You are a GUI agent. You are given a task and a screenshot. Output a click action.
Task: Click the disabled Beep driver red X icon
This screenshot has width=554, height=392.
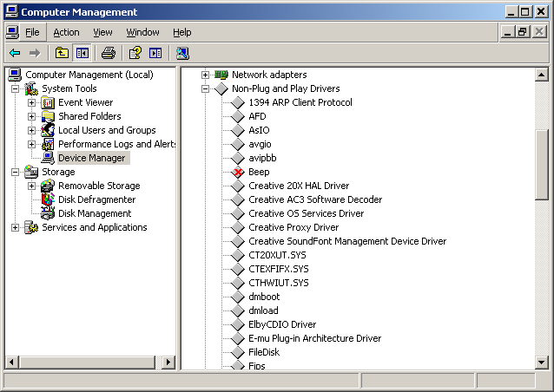coord(238,173)
